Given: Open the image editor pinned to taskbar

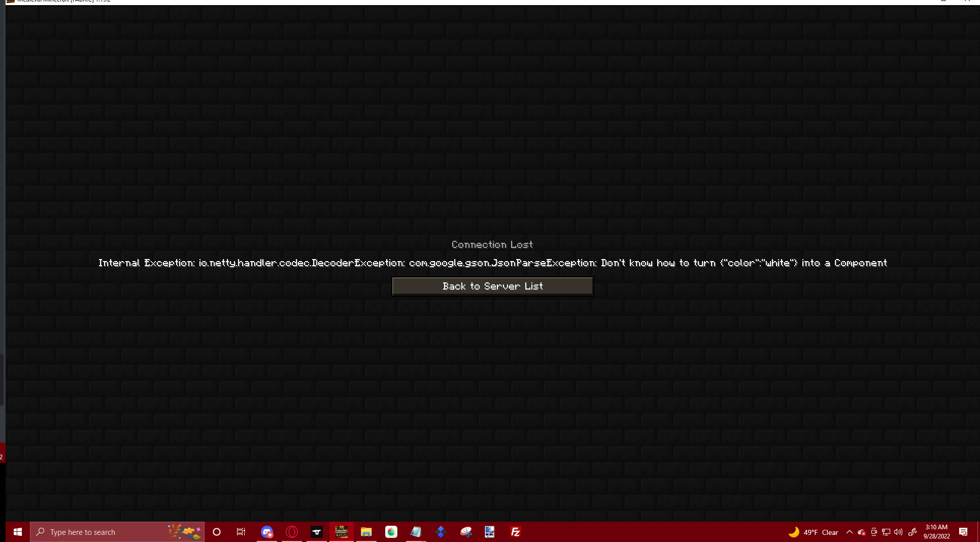Looking at the screenshot, I should [489, 532].
